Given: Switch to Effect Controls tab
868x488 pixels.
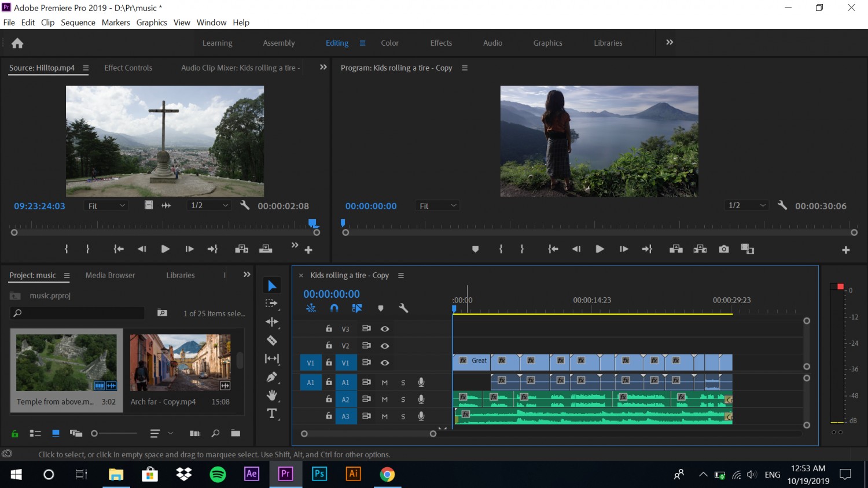Looking at the screenshot, I should pyautogui.click(x=128, y=68).
